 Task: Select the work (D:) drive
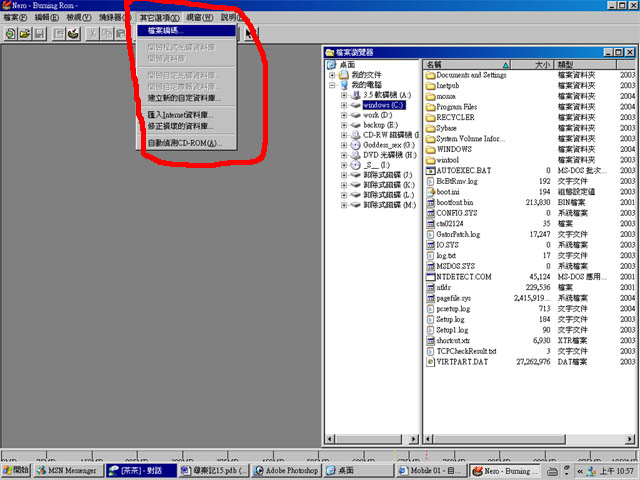point(378,115)
